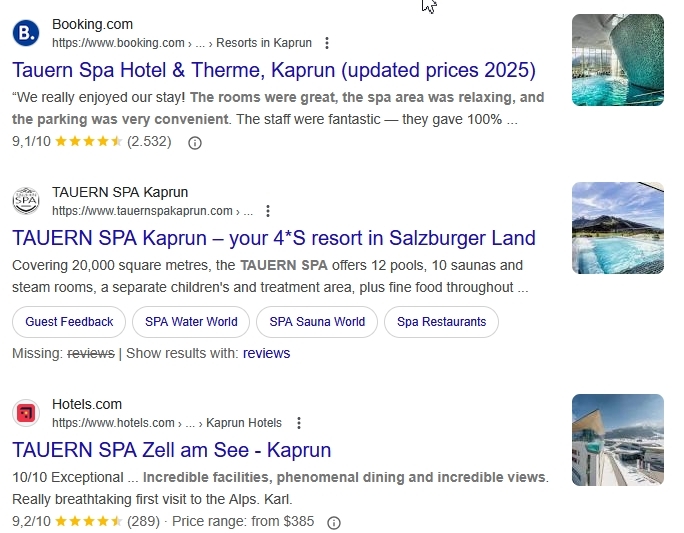Select the SPA Water World chip
This screenshot has width=684, height=533.
pos(191,322)
